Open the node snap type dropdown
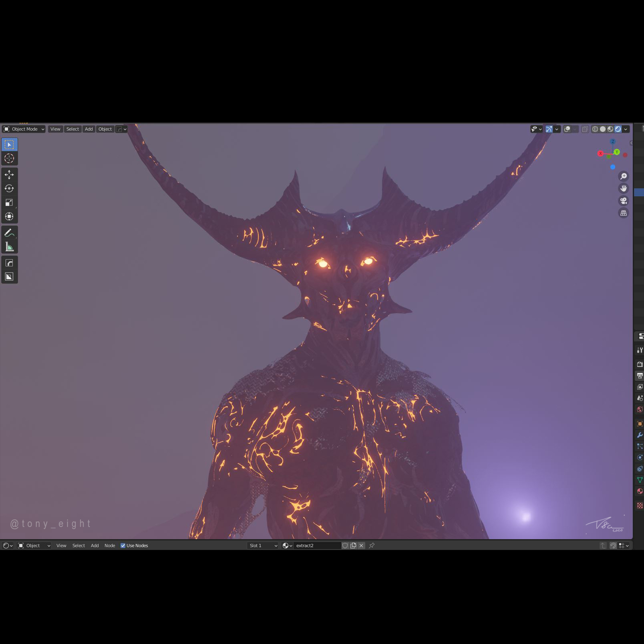Image resolution: width=644 pixels, height=644 pixels. (x=624, y=546)
